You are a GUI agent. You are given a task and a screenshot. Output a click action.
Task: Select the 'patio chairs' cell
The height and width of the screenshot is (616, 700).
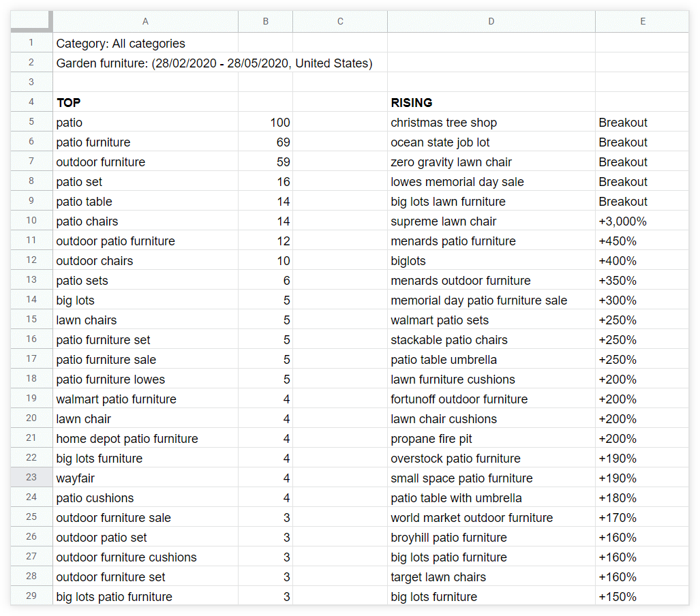(146, 221)
